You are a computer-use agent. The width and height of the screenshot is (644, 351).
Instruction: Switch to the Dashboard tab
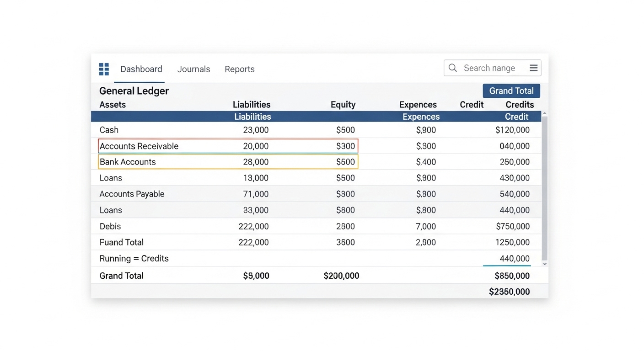(x=141, y=69)
